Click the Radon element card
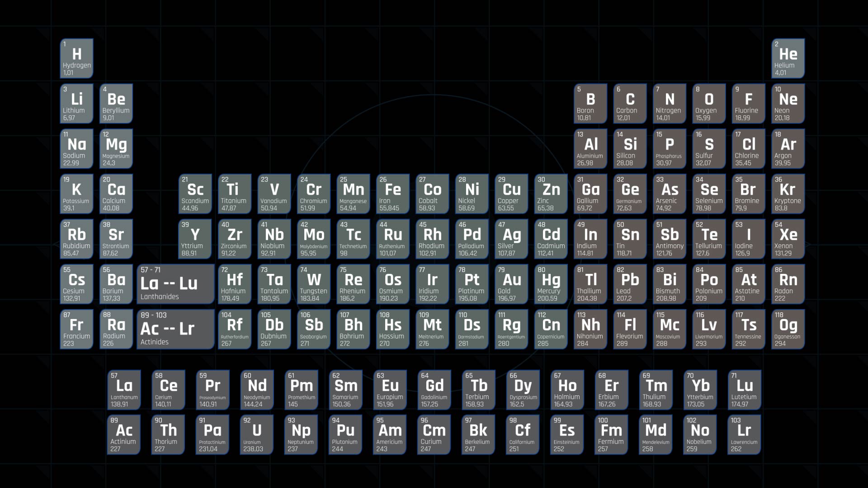This screenshot has height=488, width=868. 788,284
